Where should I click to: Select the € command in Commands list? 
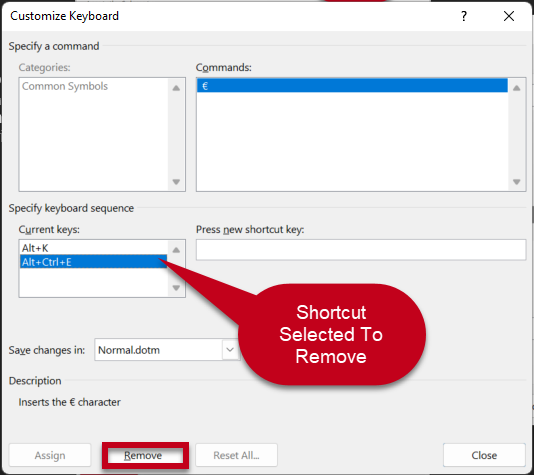[x=352, y=86]
